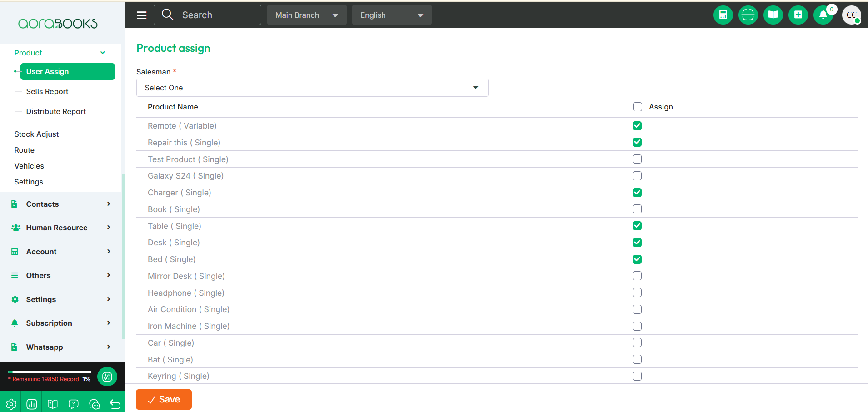Check the Headphone ( Single) checkbox
This screenshot has width=868, height=412.
tap(637, 293)
